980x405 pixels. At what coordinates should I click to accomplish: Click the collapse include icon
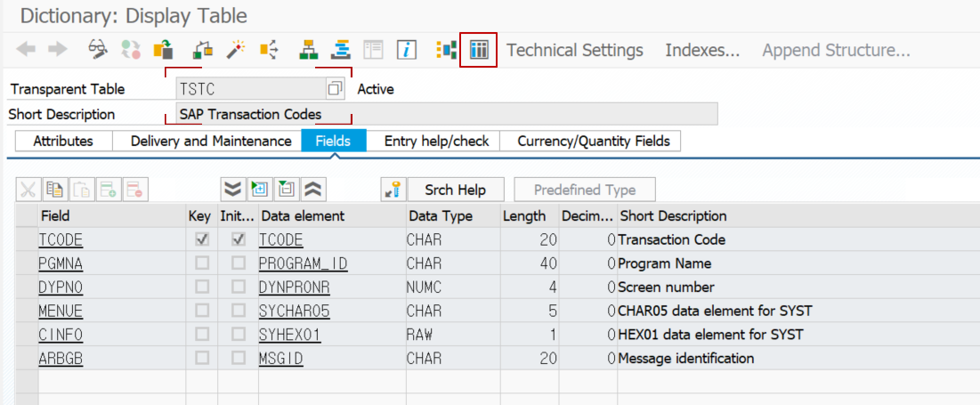point(287,190)
